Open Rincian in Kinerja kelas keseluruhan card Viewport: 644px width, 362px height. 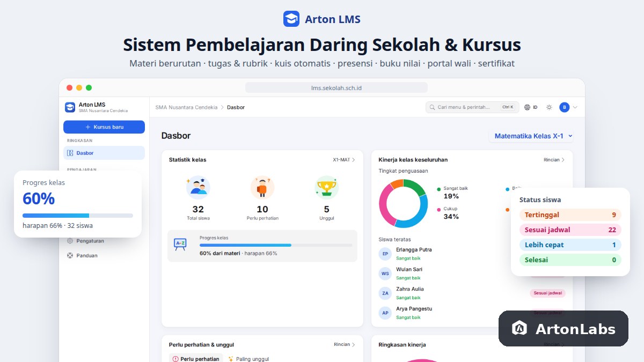(x=554, y=160)
